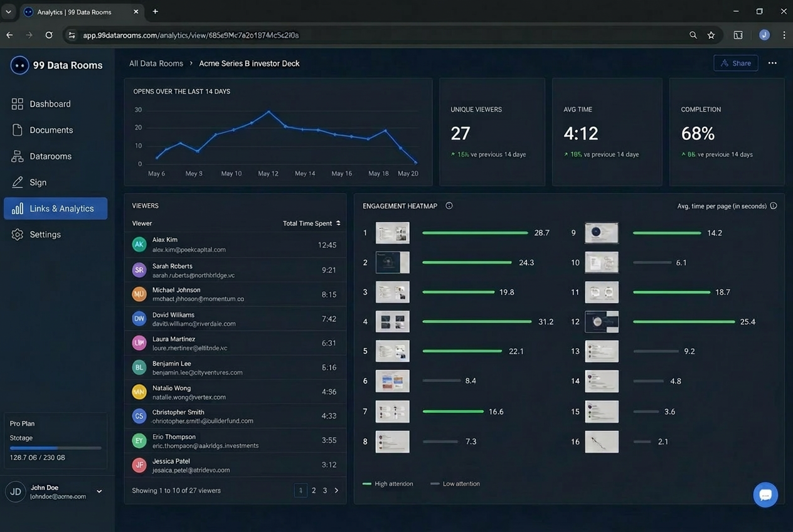Viewport: 793px width, 532px height.
Task: Click the SR avatar for Sarah Roberts
Action: tap(139, 270)
